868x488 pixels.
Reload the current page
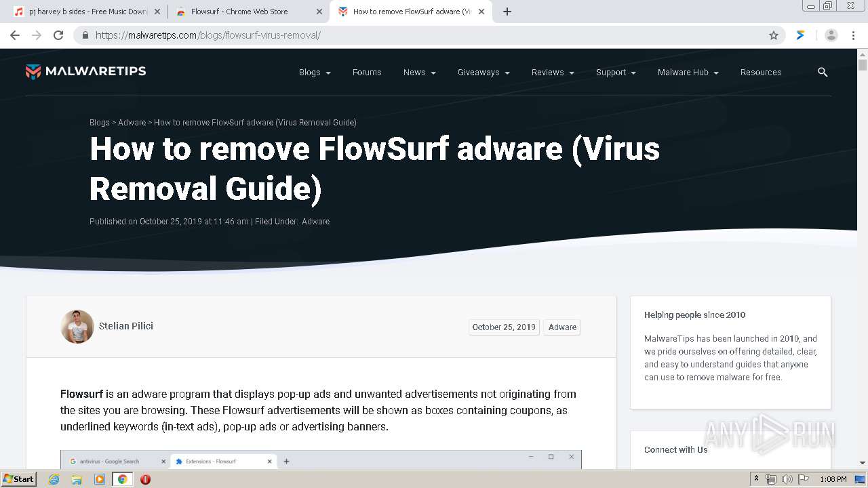point(58,35)
